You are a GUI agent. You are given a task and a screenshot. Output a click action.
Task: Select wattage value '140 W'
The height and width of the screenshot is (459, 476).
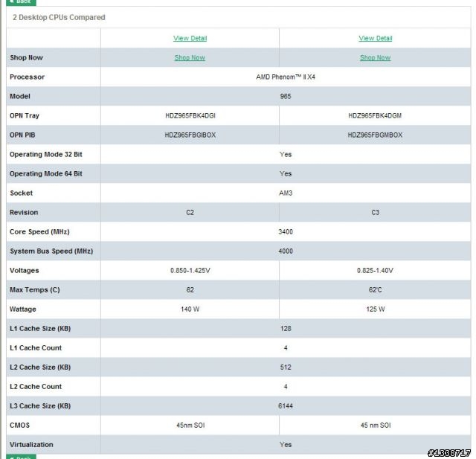tap(190, 309)
